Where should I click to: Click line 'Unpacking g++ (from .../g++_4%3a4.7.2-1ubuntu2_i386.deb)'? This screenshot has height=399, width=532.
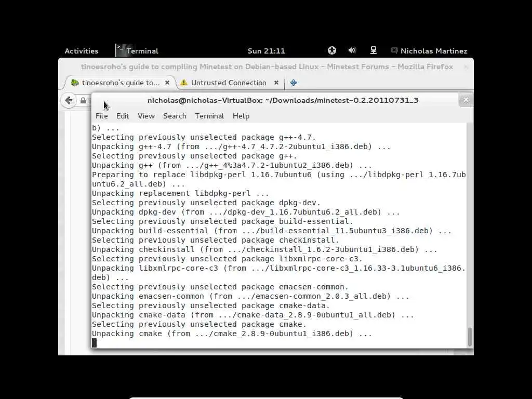click(x=232, y=166)
